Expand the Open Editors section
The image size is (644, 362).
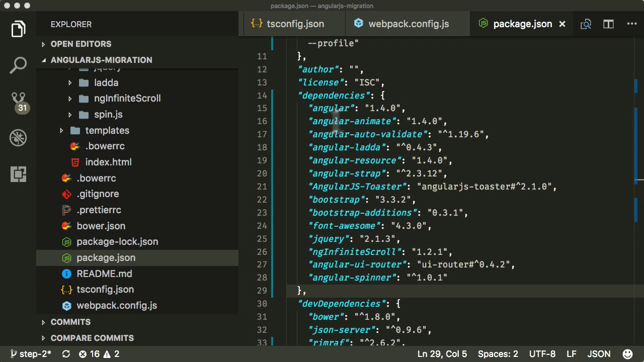[x=80, y=44]
